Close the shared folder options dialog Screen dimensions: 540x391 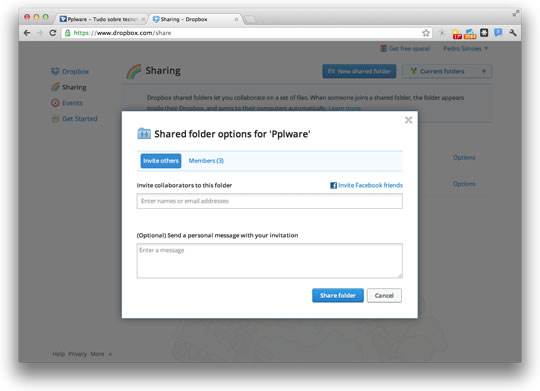[408, 120]
